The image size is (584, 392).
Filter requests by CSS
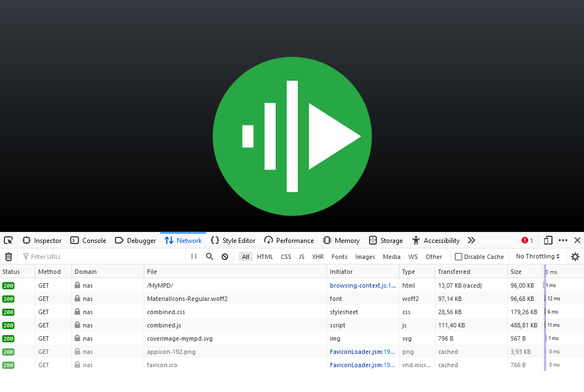pyautogui.click(x=286, y=257)
